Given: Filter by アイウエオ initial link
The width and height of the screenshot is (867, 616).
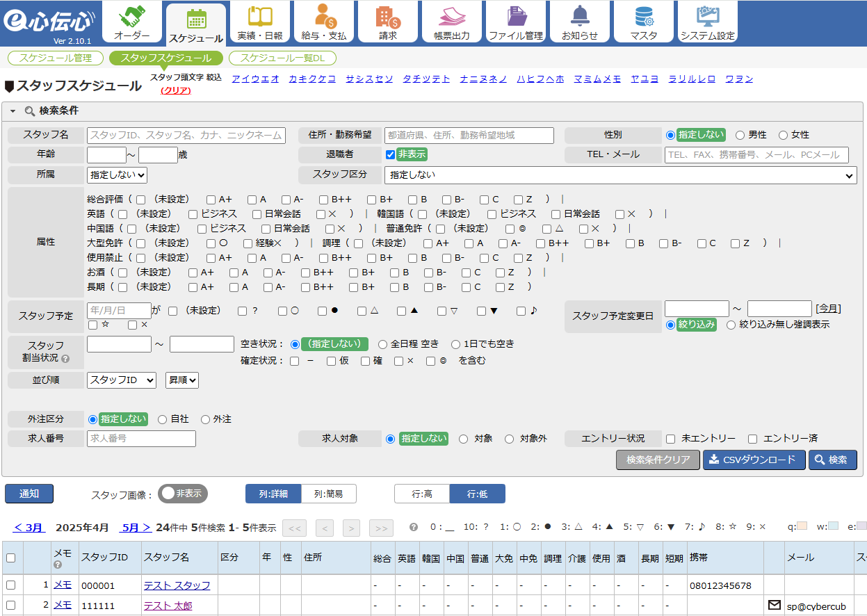Looking at the screenshot, I should [255, 79].
